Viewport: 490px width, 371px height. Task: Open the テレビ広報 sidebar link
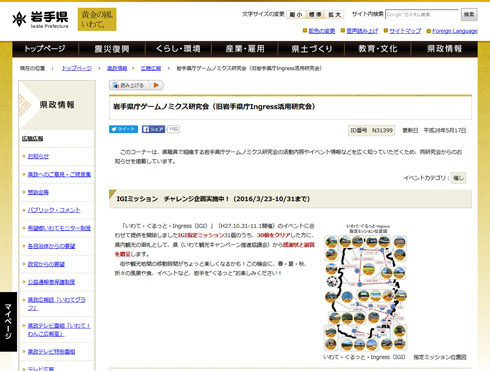click(x=41, y=368)
